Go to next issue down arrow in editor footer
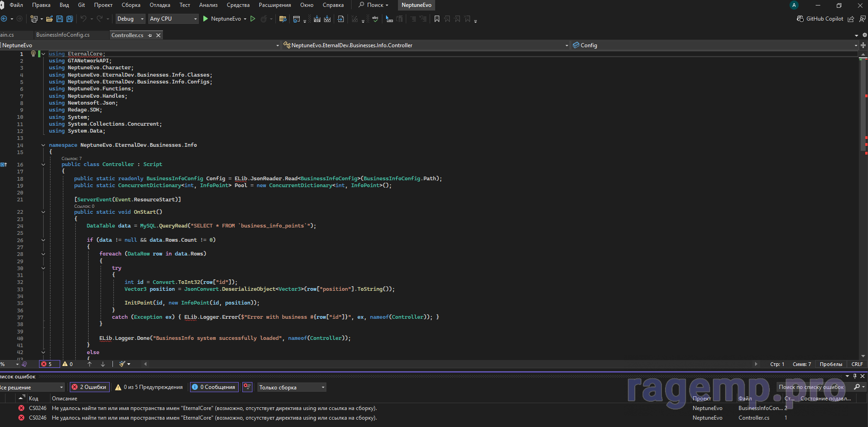868x427 pixels. (x=103, y=364)
